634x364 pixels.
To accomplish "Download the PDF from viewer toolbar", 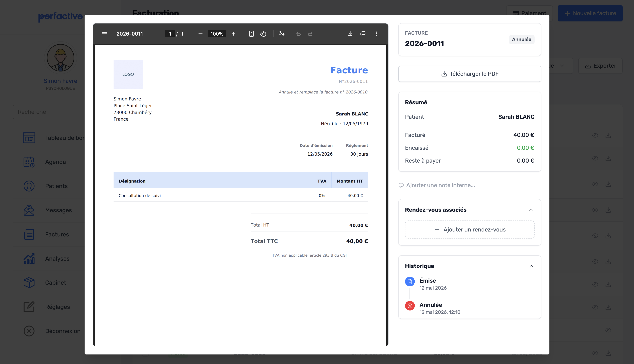I will [350, 34].
